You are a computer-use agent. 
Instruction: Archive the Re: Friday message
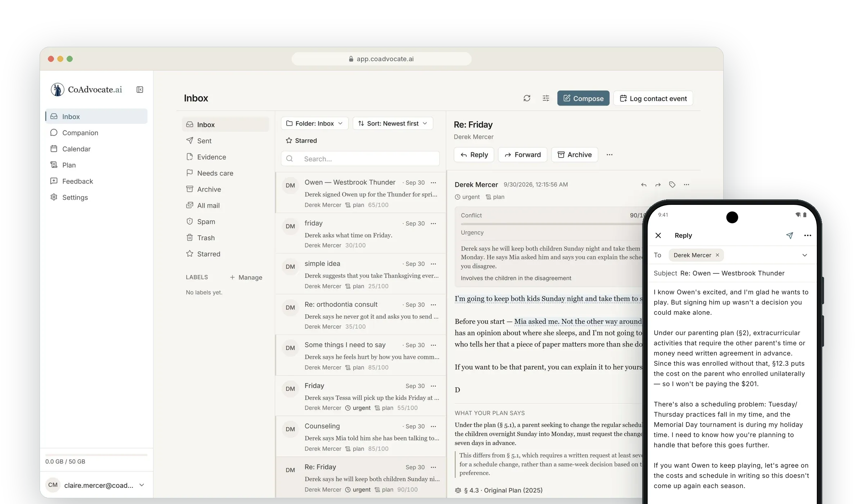pyautogui.click(x=575, y=155)
